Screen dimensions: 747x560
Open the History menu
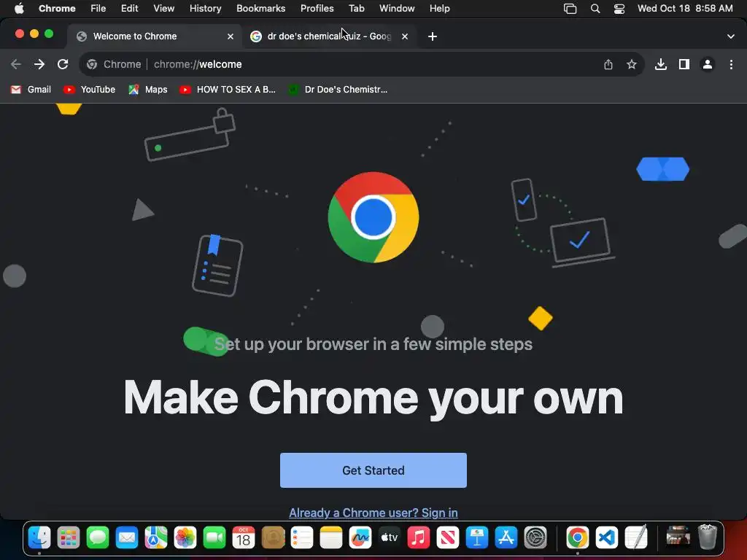pyautogui.click(x=205, y=9)
